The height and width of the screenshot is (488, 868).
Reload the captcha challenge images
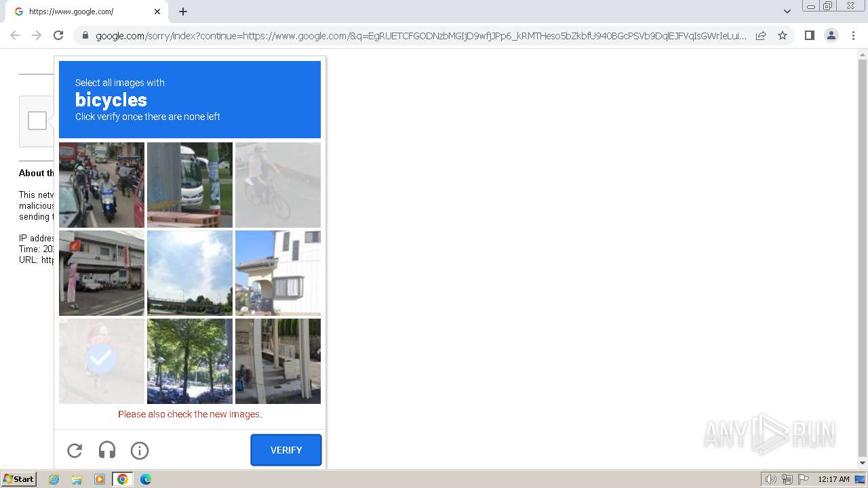click(x=75, y=450)
